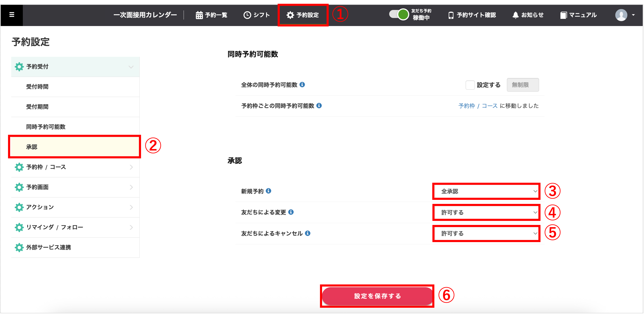
Task: Click the 予約一覧 calendar icon
Action: (199, 15)
